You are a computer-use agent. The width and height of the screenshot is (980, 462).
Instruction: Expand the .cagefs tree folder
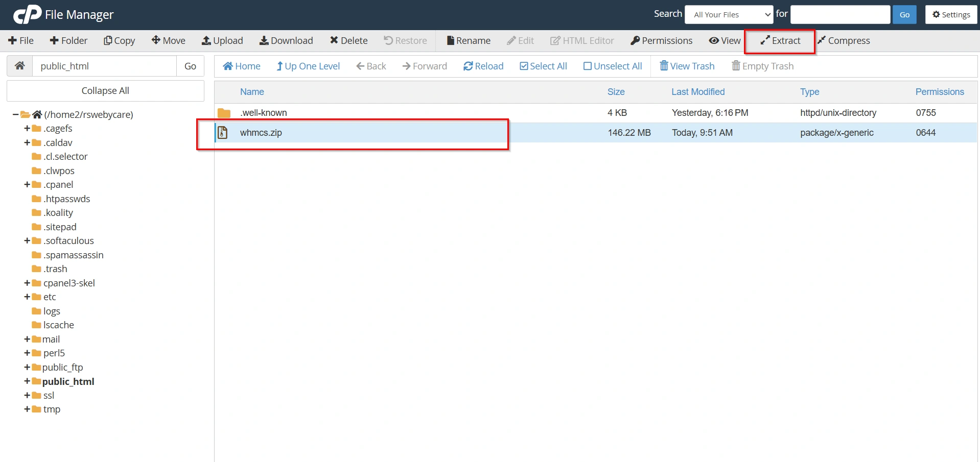tap(27, 128)
